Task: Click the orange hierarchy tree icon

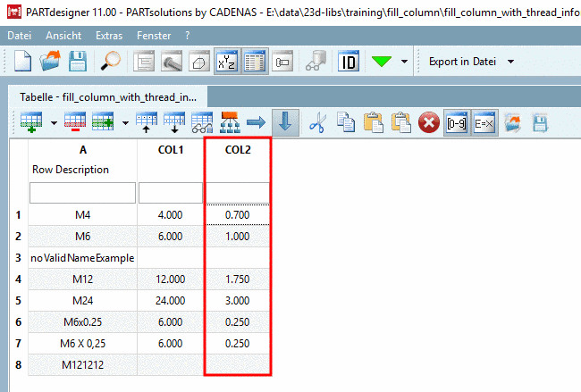Action: tap(230, 122)
